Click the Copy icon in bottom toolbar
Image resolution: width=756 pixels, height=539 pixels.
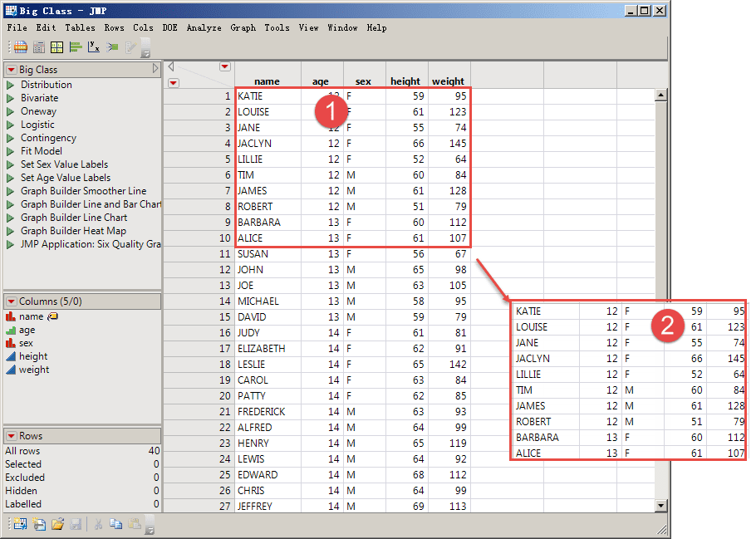point(115,524)
